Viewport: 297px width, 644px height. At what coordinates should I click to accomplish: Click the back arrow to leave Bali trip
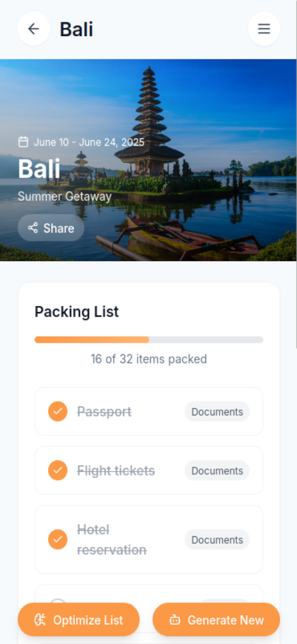point(33,29)
